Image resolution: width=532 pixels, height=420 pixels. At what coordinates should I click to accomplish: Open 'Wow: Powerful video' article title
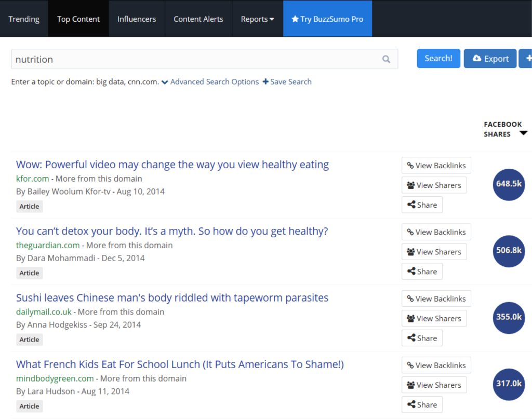click(172, 165)
